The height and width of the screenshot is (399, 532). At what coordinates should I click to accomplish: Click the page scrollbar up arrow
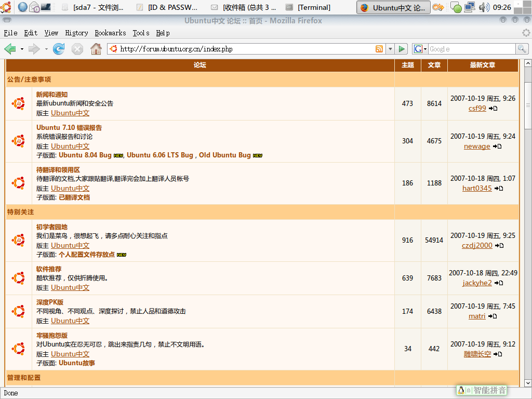(528, 63)
